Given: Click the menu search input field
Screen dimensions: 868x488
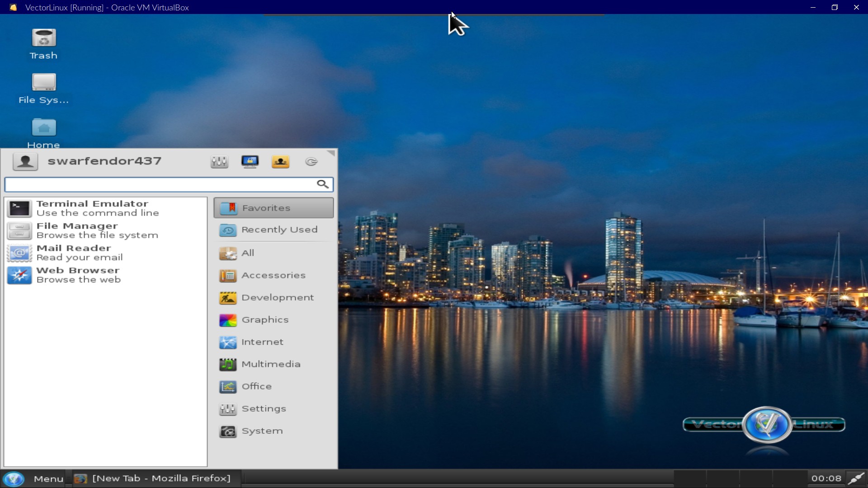Looking at the screenshot, I should (160, 184).
